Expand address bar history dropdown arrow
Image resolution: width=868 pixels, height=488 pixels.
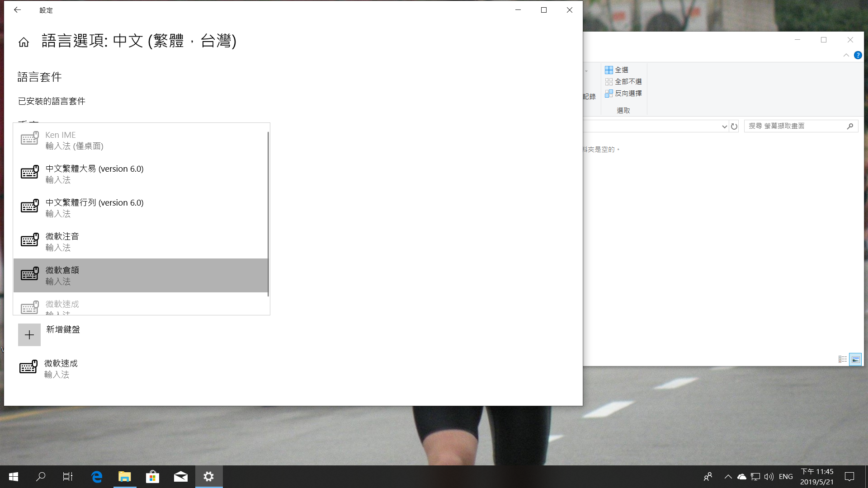(x=724, y=127)
